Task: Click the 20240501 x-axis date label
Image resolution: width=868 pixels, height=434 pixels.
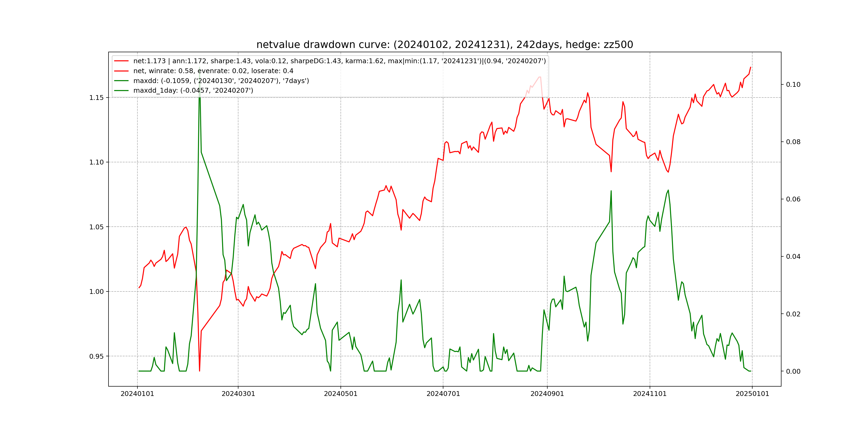Action: coord(341,394)
